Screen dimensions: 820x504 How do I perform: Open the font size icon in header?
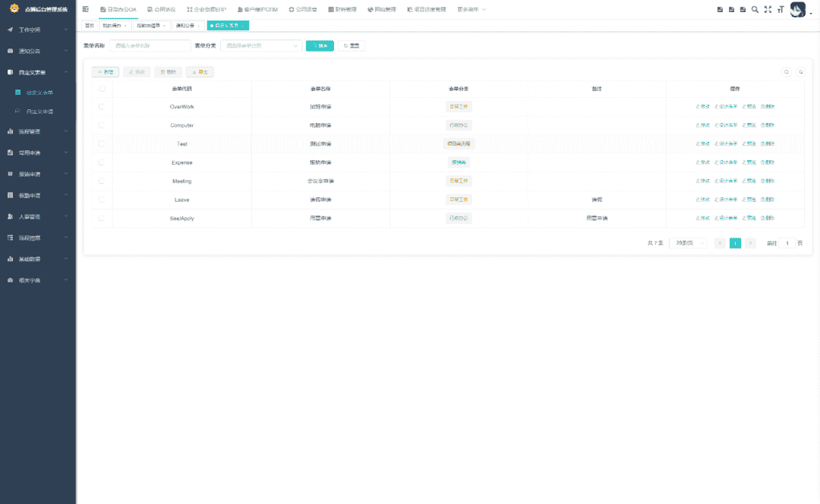pos(780,9)
